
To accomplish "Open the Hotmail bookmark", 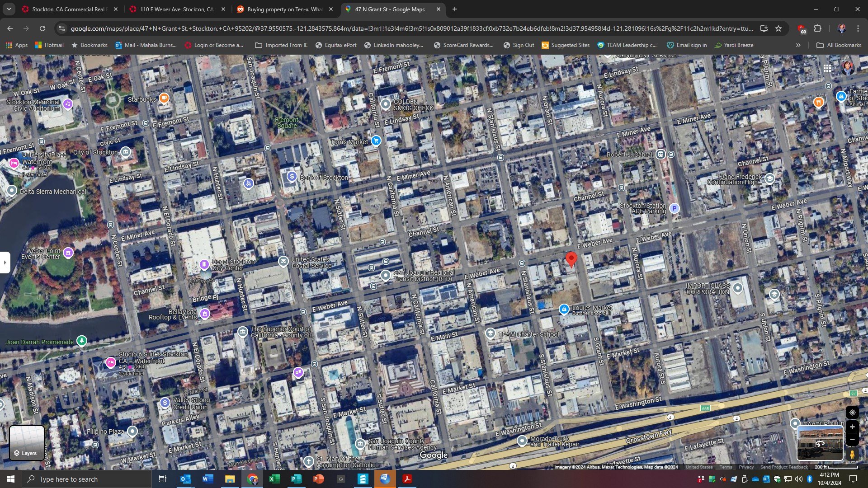I will coord(49,45).
